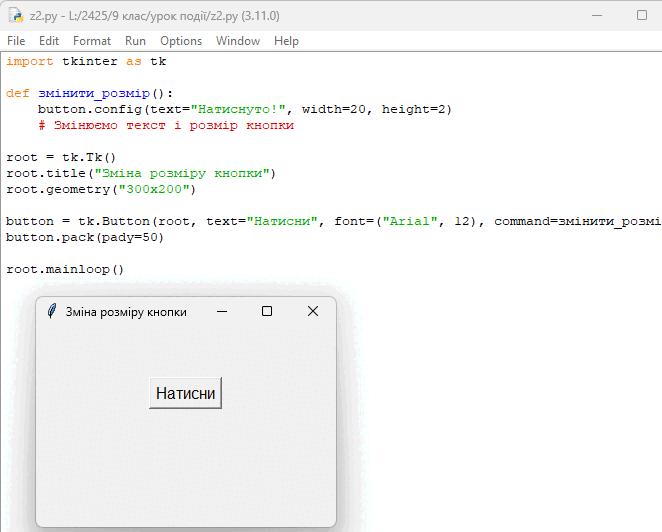Place cursor on the button.pack(pady=50) line

coord(85,237)
